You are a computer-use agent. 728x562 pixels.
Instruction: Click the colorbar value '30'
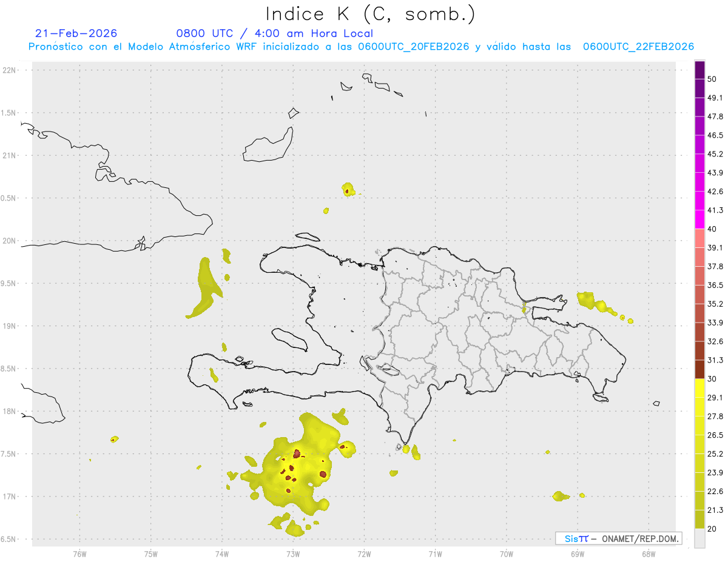tap(712, 379)
